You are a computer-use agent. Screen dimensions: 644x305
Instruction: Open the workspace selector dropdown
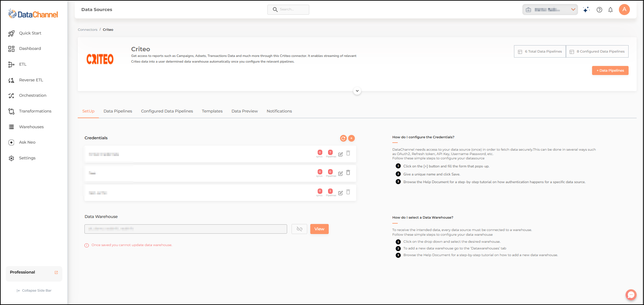pos(550,10)
